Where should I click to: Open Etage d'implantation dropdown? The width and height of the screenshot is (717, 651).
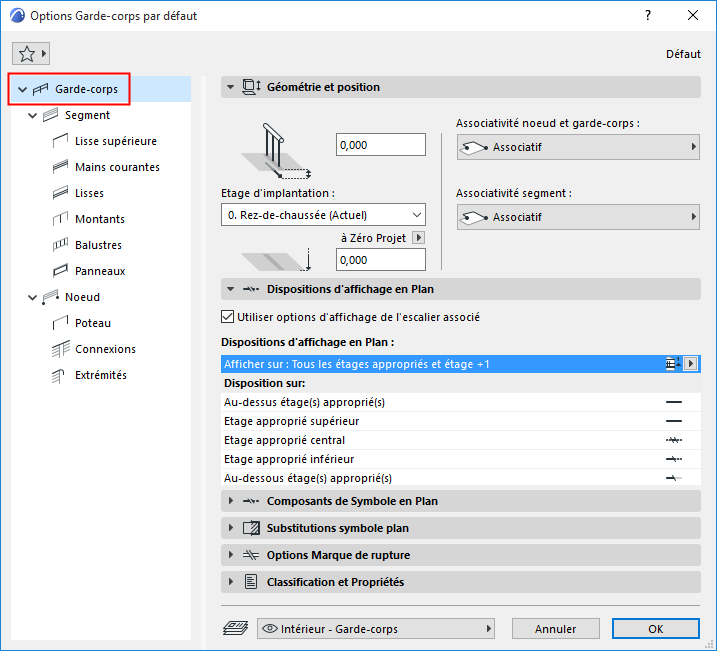[x=323, y=215]
